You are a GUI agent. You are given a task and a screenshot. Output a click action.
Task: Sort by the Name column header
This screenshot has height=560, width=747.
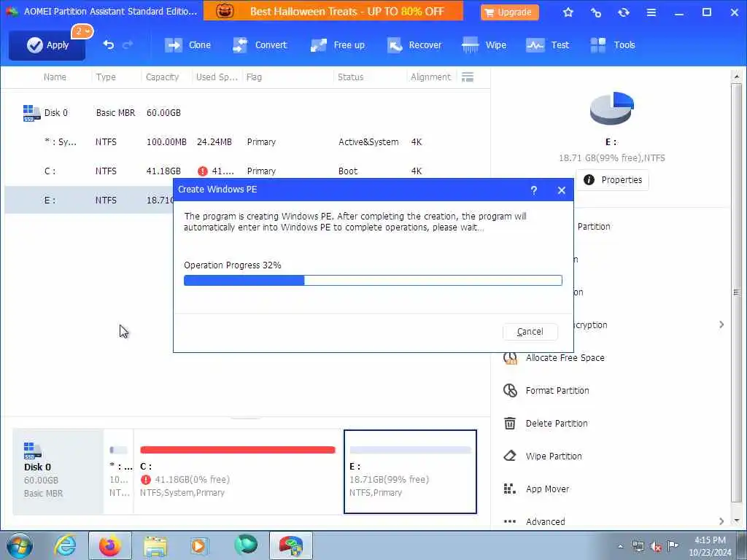[55, 77]
